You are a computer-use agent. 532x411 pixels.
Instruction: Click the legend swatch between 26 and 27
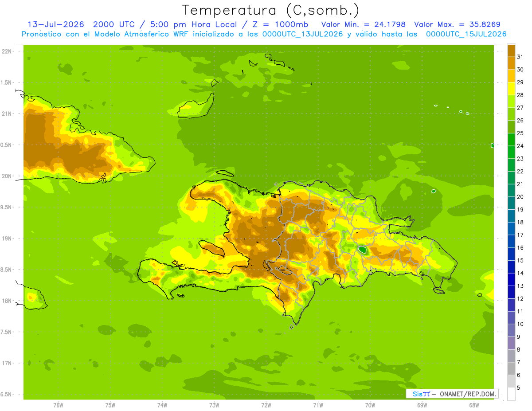tap(511, 114)
